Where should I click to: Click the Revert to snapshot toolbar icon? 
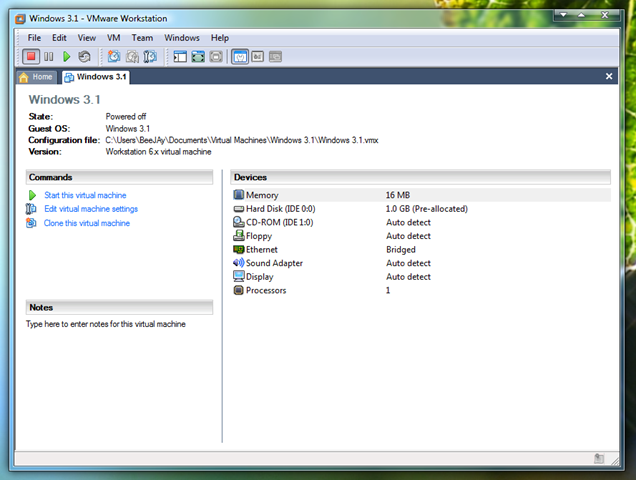pos(132,56)
